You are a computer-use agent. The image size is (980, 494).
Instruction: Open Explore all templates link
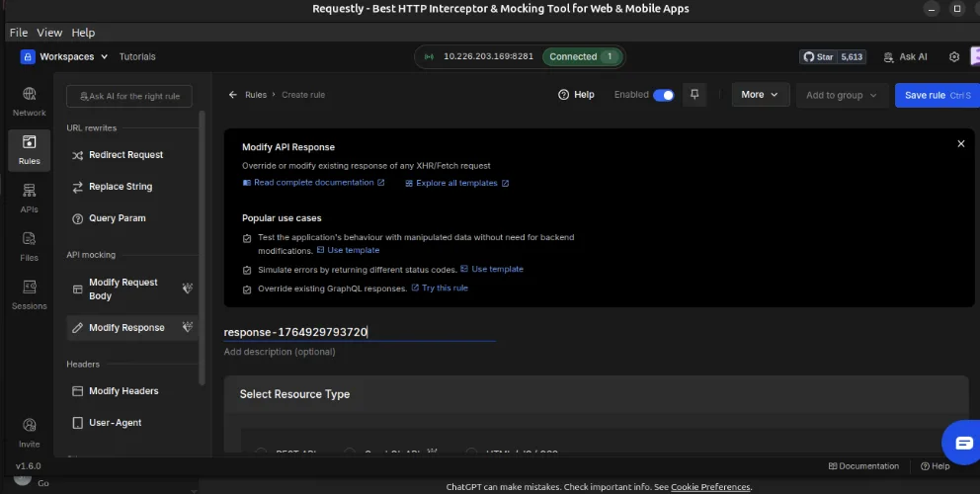(456, 183)
